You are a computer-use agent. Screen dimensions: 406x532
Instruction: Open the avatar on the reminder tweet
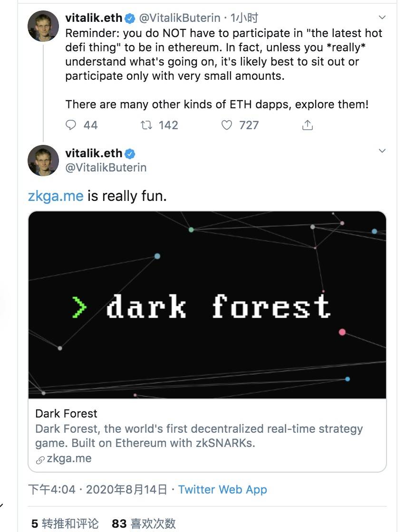click(43, 25)
